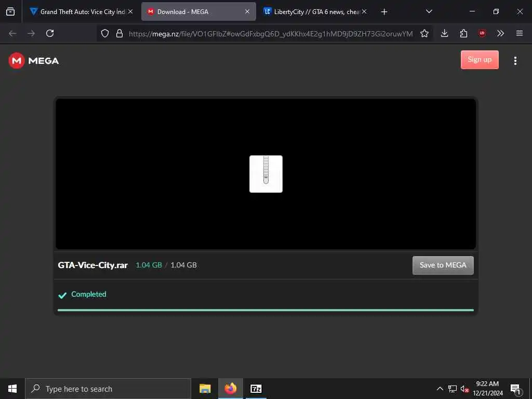Minimize the Firefox window
The height and width of the screenshot is (399, 532).
point(472,11)
